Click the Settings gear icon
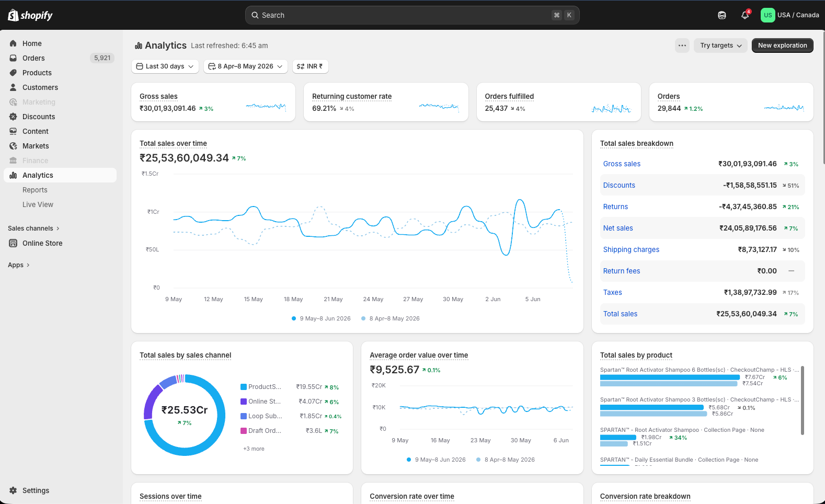This screenshot has width=825, height=504. (x=13, y=490)
